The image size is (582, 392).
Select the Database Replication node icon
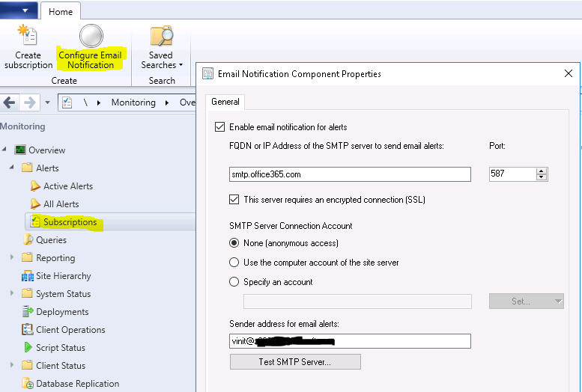pyautogui.click(x=28, y=384)
